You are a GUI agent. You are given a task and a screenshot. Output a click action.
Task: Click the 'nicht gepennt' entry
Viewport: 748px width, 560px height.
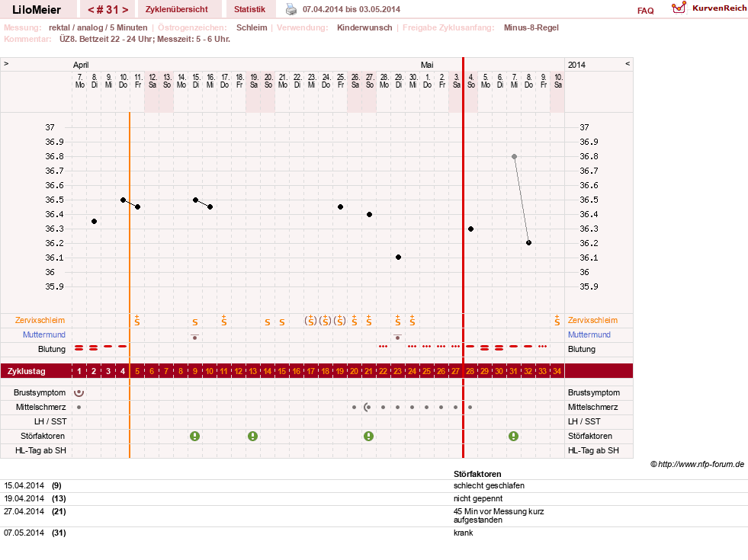coord(478,498)
